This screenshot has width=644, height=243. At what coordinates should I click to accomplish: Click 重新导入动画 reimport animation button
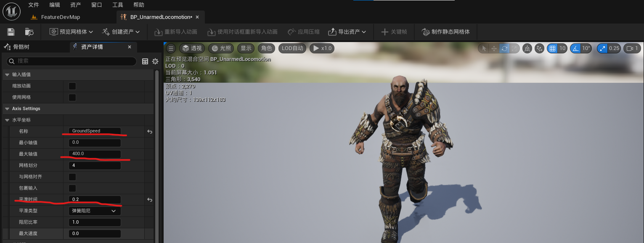coord(176,32)
